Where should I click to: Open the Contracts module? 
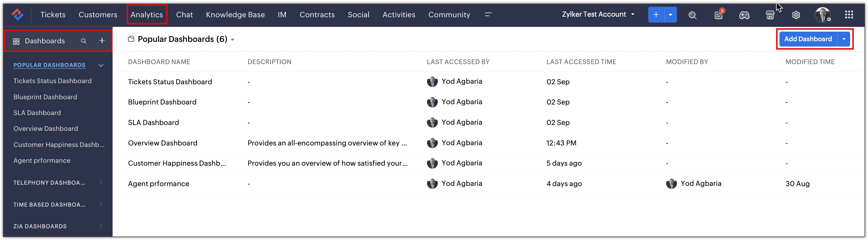(317, 14)
